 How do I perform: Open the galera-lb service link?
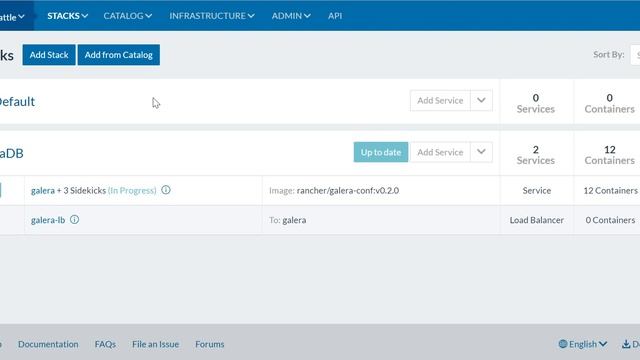(48, 220)
